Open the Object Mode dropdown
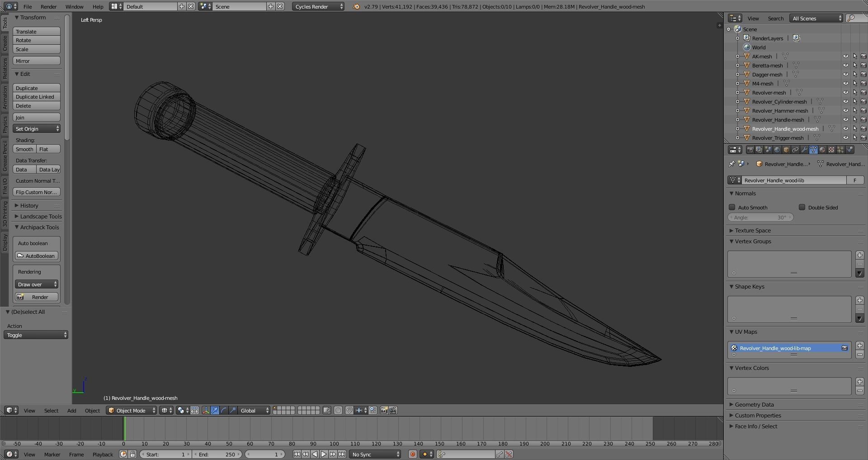The width and height of the screenshot is (868, 460). [131, 410]
